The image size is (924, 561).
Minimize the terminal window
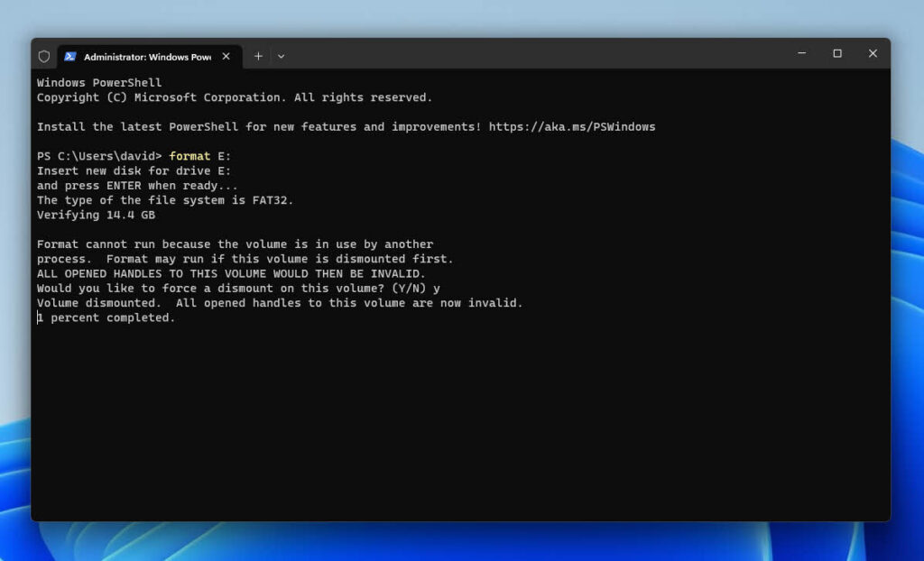[801, 54]
